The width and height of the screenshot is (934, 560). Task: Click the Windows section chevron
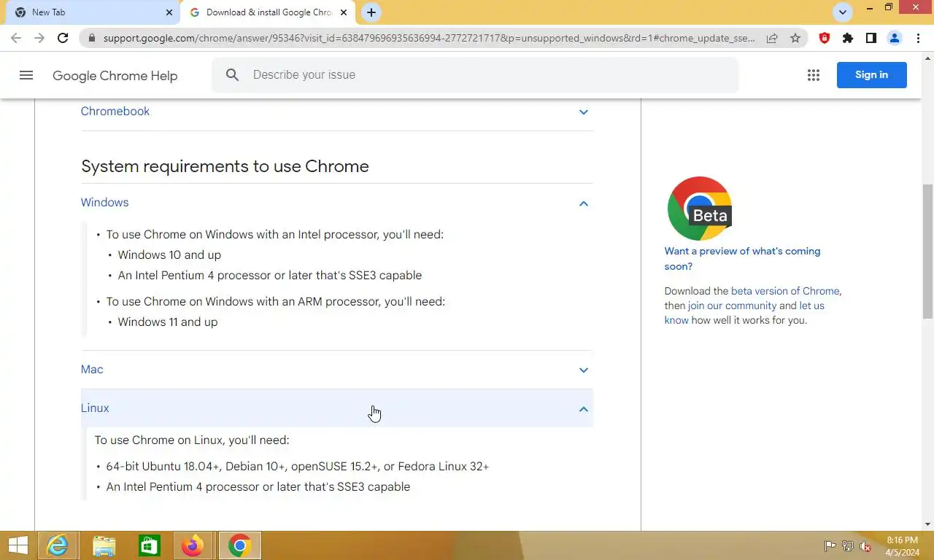click(584, 203)
